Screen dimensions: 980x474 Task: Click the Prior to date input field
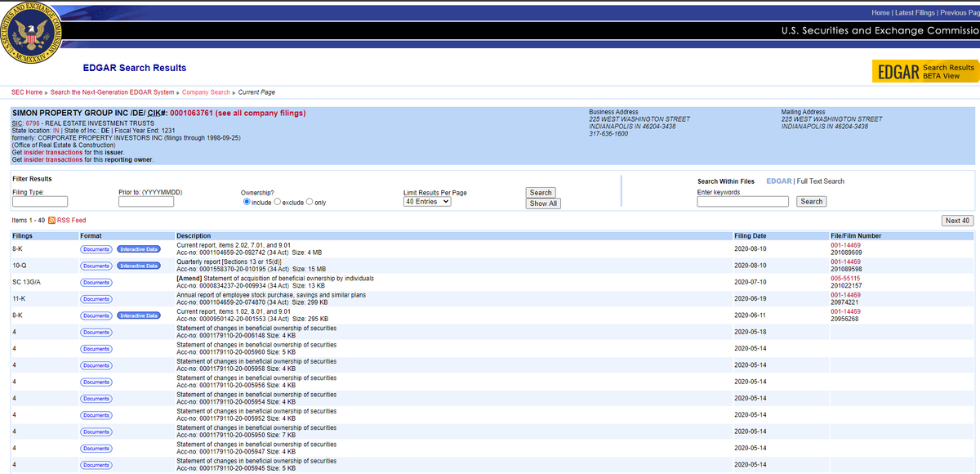click(146, 202)
